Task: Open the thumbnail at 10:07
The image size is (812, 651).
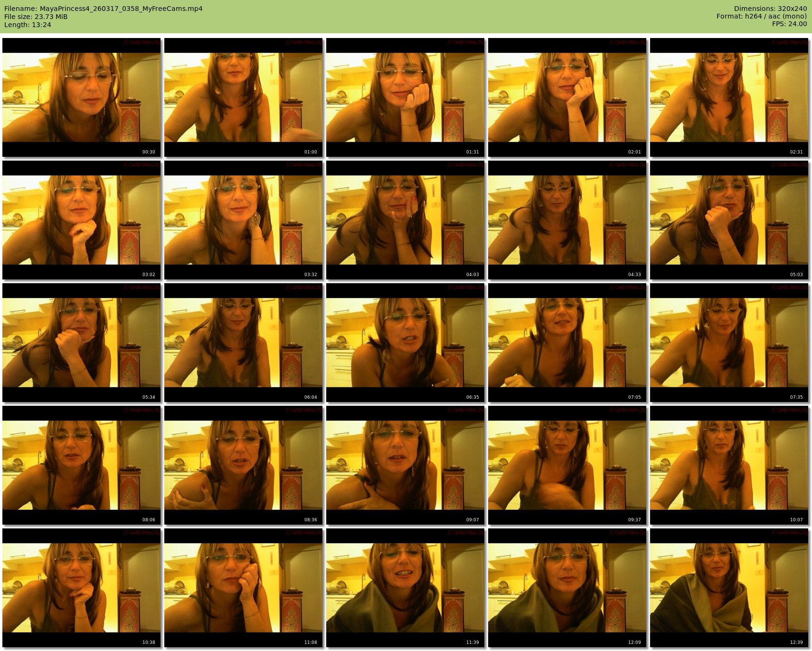Action: coord(729,465)
